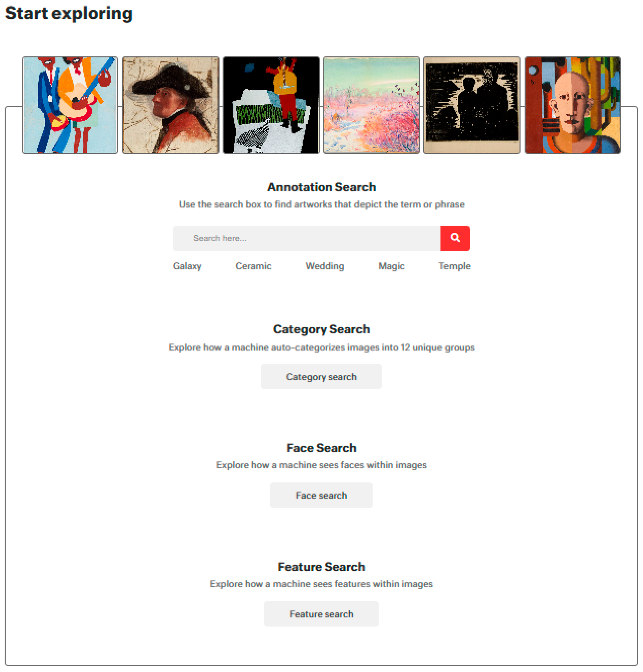The image size is (643, 672).
Task: Select the Galaxy suggested search term
Action: pos(187,266)
